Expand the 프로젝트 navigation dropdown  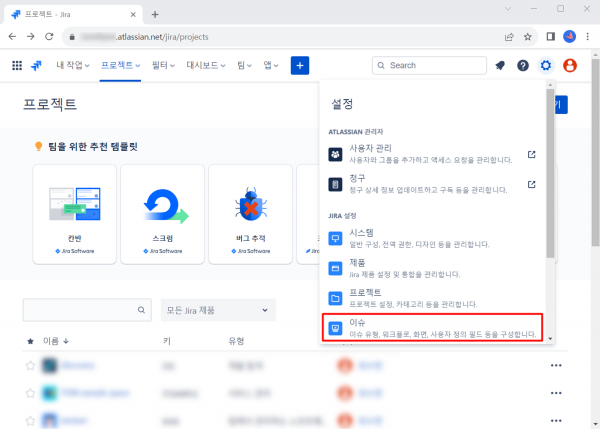tap(123, 65)
